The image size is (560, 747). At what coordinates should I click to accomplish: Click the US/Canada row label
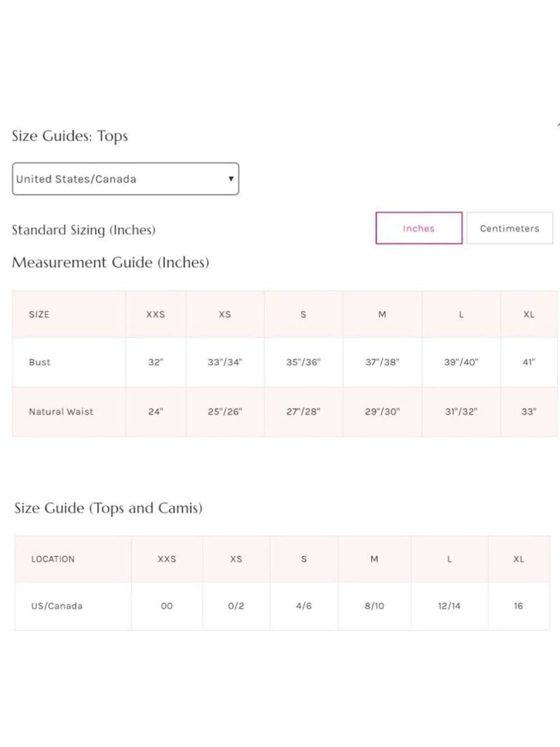pos(57,606)
